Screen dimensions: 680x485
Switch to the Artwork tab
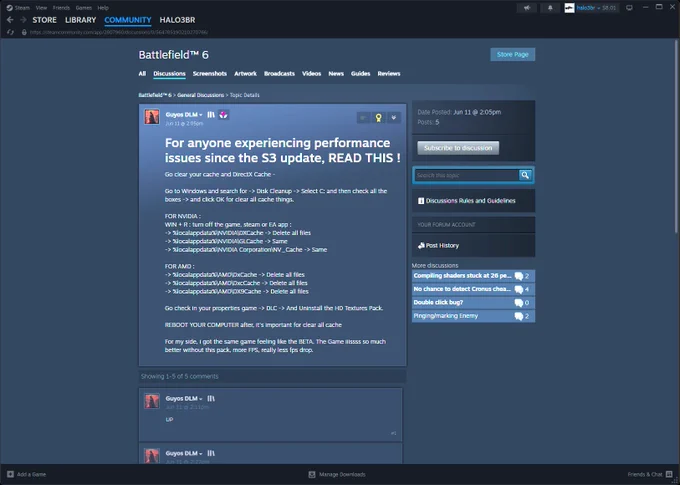pyautogui.click(x=245, y=74)
